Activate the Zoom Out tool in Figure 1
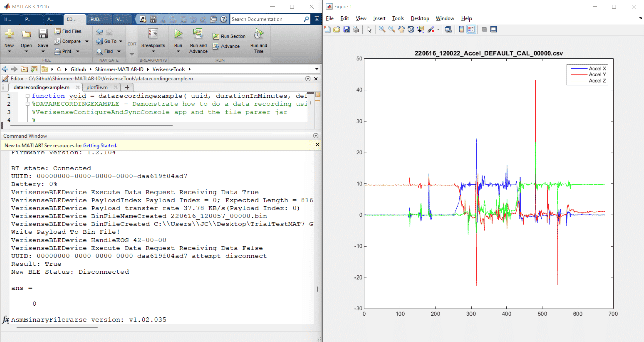This screenshot has height=342, width=644. point(392,29)
